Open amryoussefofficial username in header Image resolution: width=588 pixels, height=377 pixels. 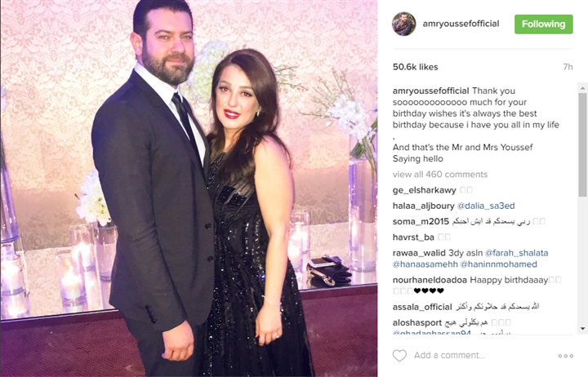point(461,24)
